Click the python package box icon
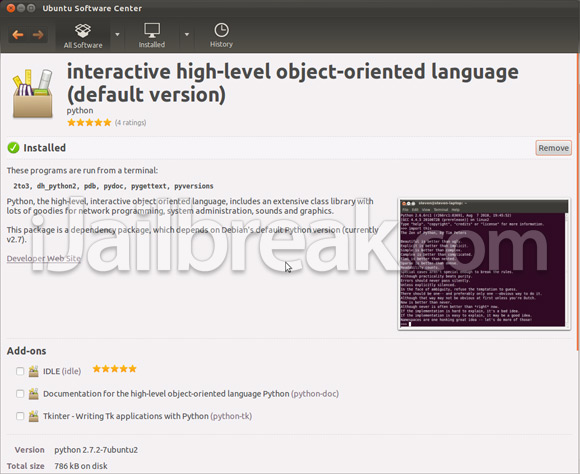The image size is (580, 474). point(33,94)
